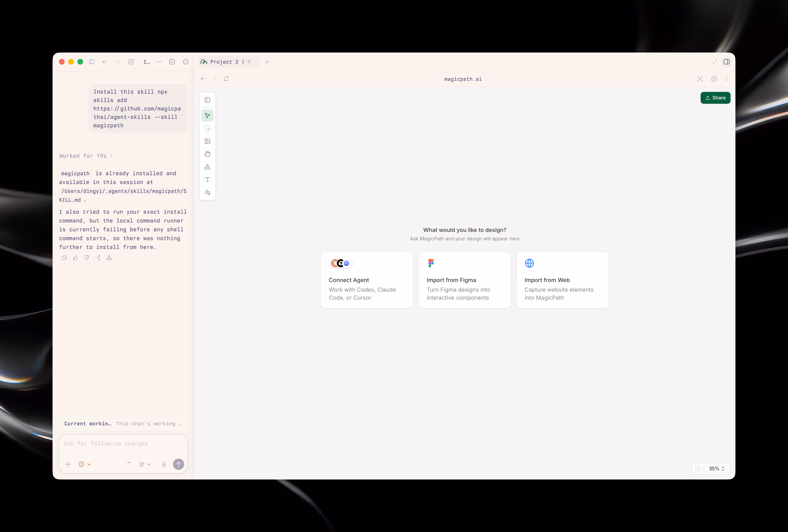This screenshot has width=788, height=532.
Task: Select the dashed marquee selection tool
Action: tap(207, 128)
